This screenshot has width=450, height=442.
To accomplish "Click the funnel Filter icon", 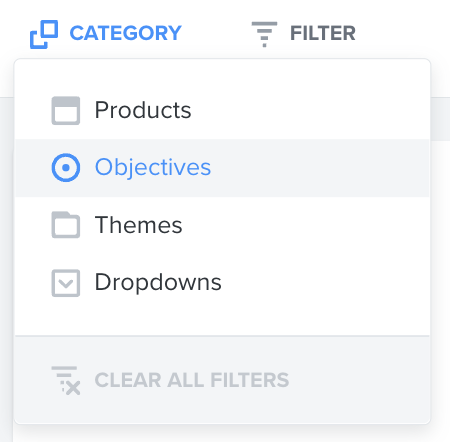I will [x=264, y=34].
